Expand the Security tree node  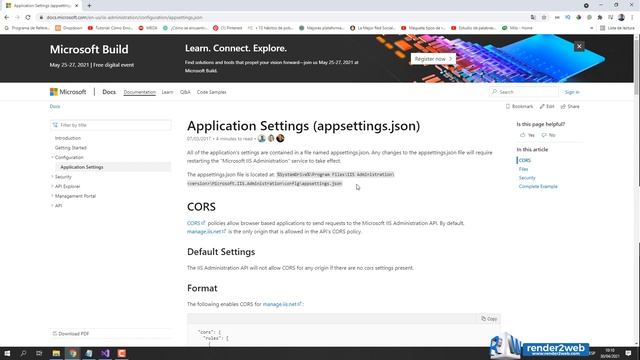pyautogui.click(x=52, y=177)
